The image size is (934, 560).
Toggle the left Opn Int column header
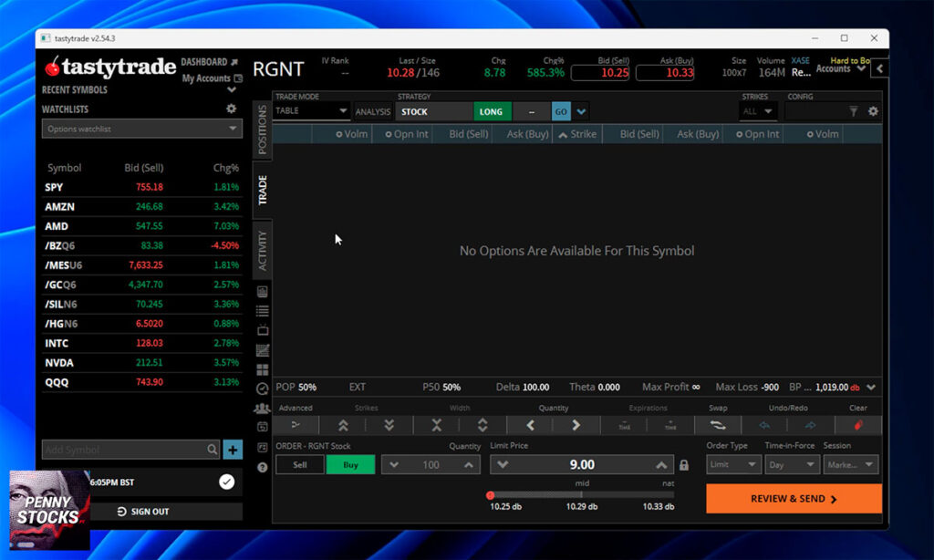pos(406,134)
